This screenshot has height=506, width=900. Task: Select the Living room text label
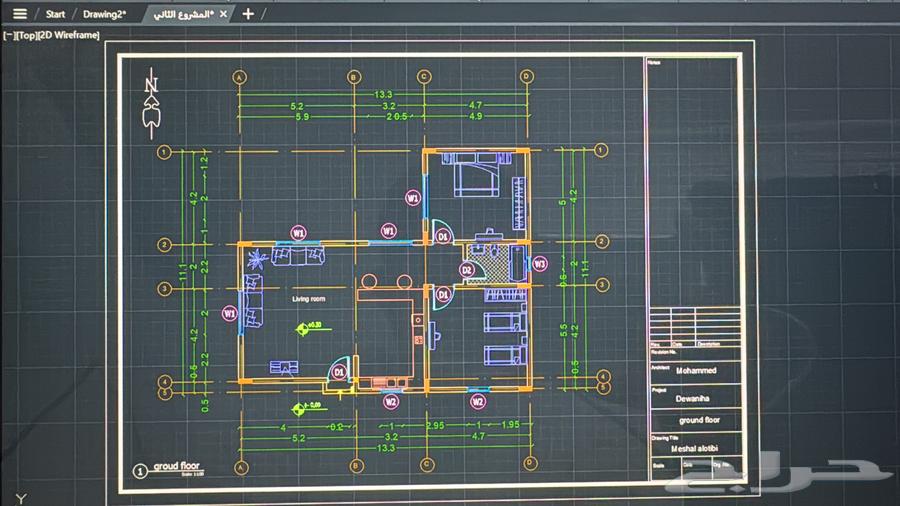309,298
